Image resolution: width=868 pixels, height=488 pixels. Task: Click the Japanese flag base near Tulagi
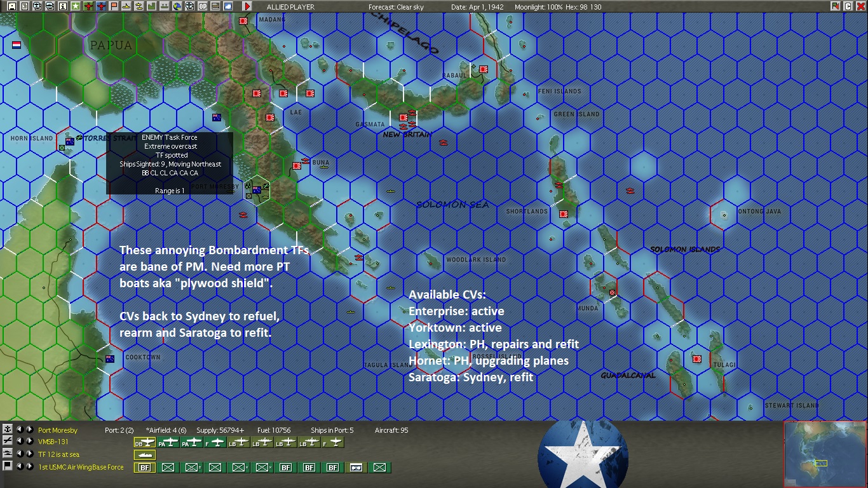tap(697, 359)
